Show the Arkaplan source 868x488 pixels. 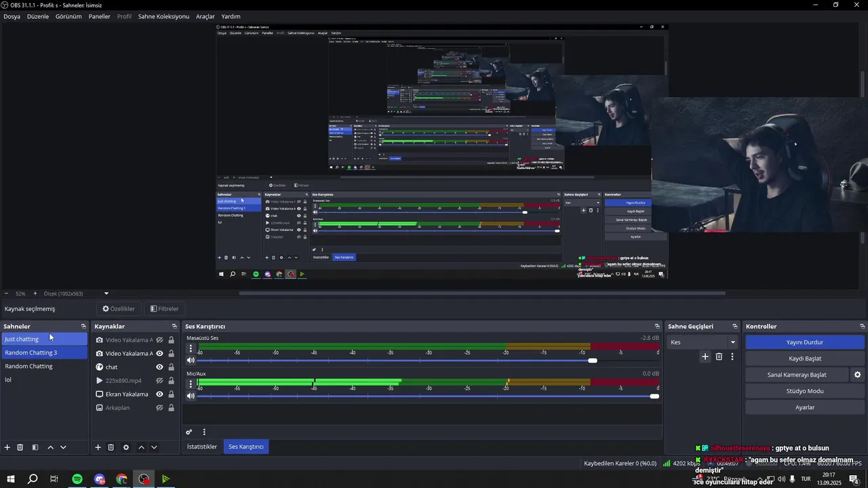(x=159, y=408)
